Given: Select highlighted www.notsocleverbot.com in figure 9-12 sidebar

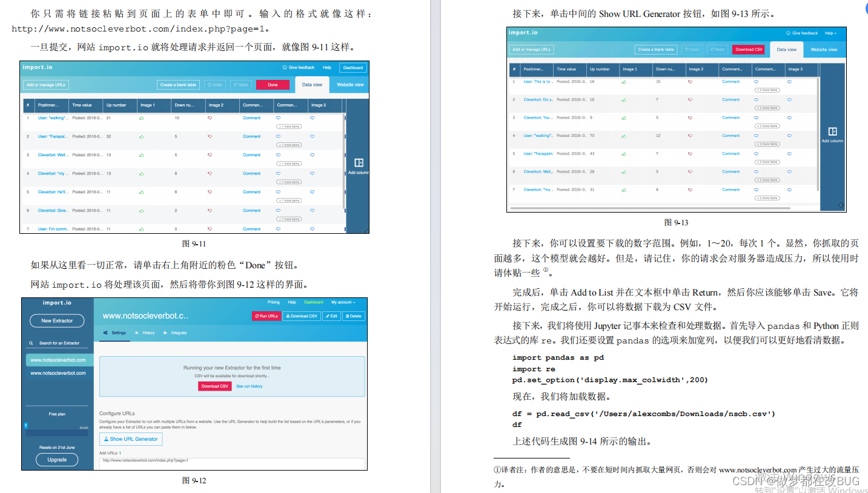Looking at the screenshot, I should pos(59,360).
